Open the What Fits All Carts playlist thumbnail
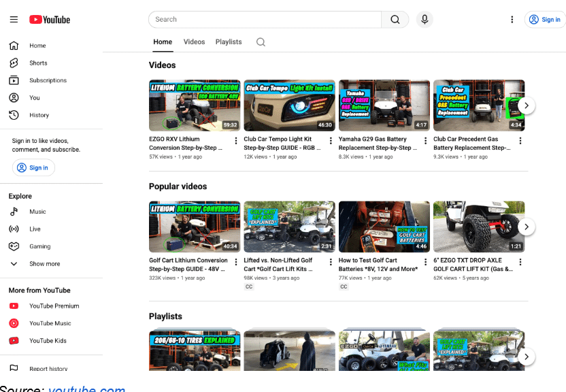This screenshot has height=392, width=566. [384, 349]
